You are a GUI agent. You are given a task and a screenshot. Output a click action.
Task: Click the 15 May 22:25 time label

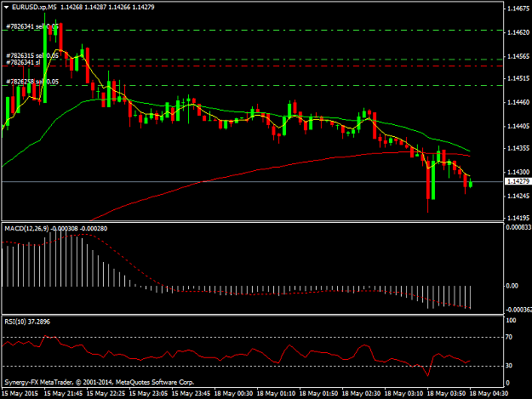pos(106,394)
